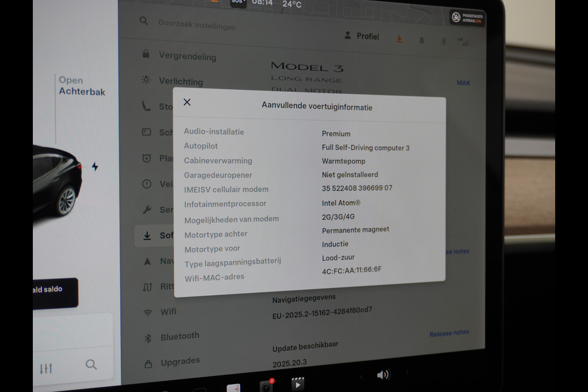This screenshot has width=588, height=392.
Task: Click the Garagedeuropener label
Action: 218,175
